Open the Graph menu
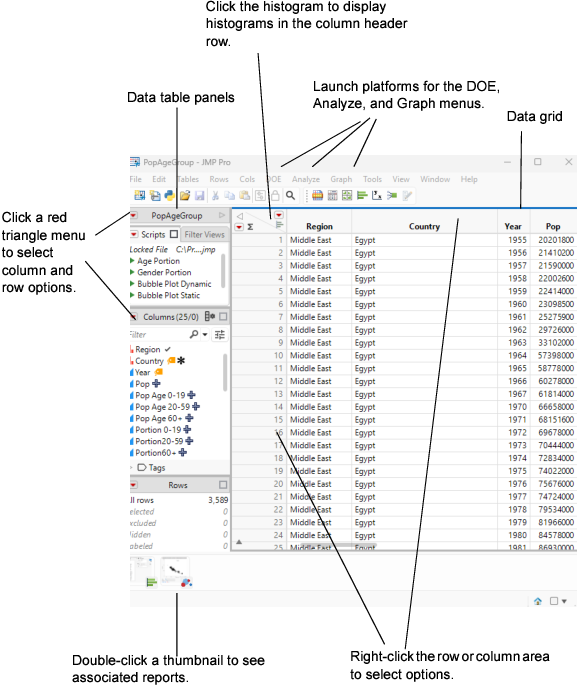 pos(341,179)
